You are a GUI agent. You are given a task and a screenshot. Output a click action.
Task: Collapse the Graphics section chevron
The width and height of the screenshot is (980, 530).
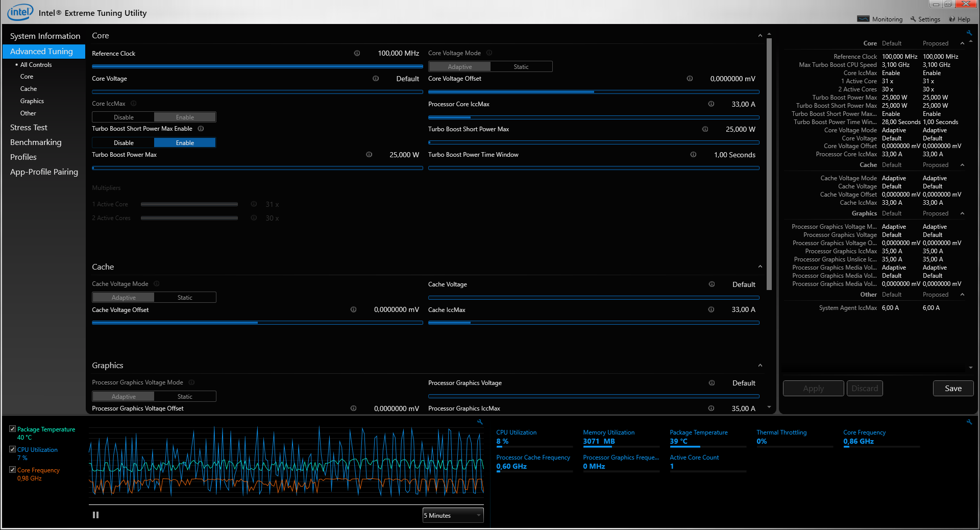tap(760, 366)
